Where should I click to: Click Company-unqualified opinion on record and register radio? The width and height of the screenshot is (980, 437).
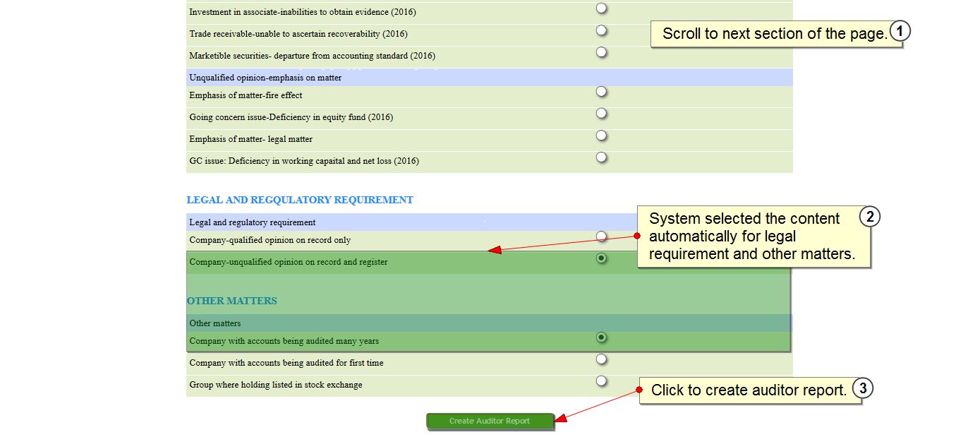(x=601, y=258)
